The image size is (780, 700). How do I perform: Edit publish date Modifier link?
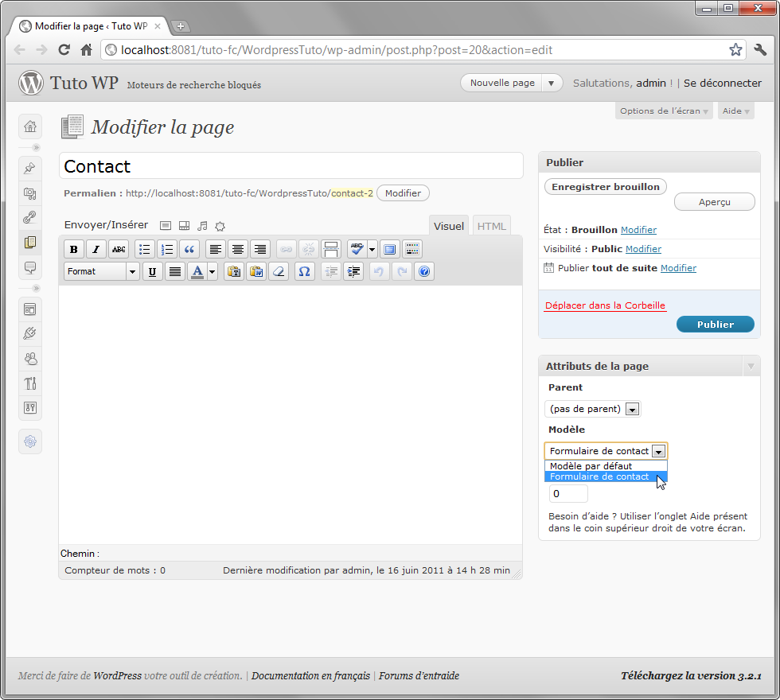click(x=678, y=268)
